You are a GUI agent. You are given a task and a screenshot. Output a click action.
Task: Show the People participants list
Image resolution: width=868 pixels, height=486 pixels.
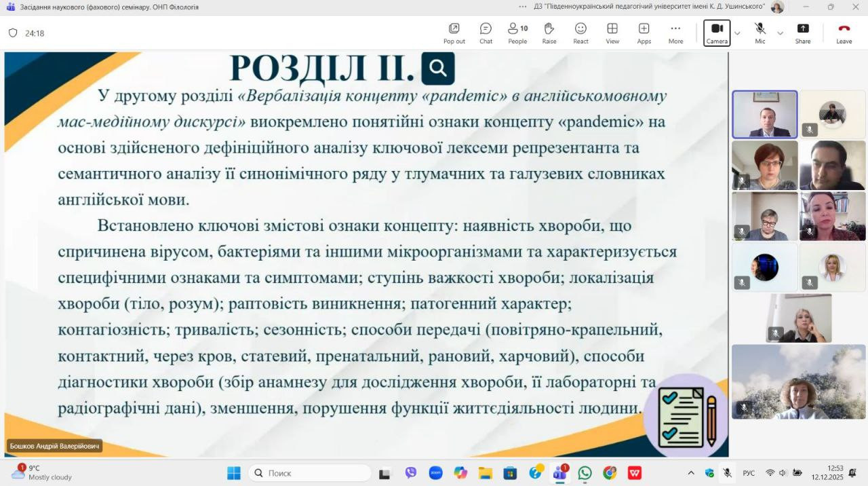[x=517, y=33]
